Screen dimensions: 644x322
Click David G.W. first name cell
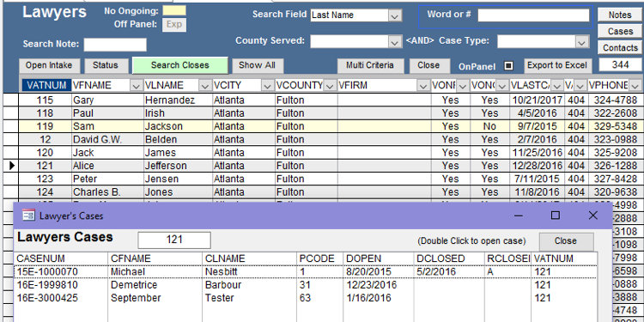[107, 139]
